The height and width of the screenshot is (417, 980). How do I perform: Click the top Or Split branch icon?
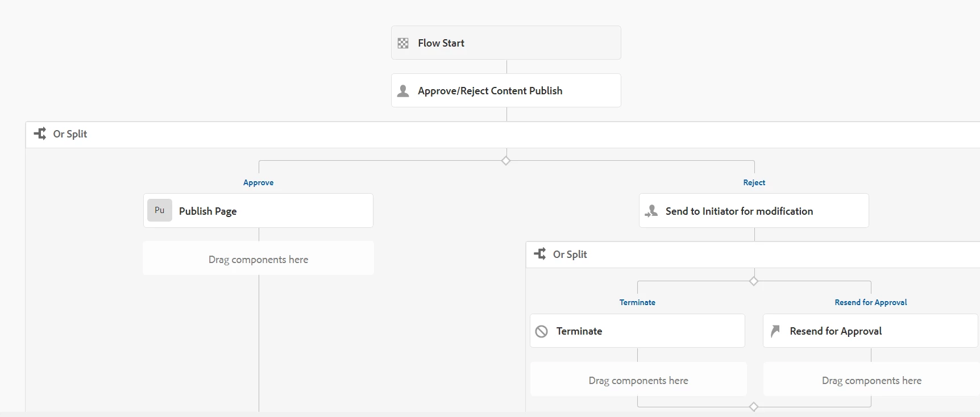(x=40, y=134)
